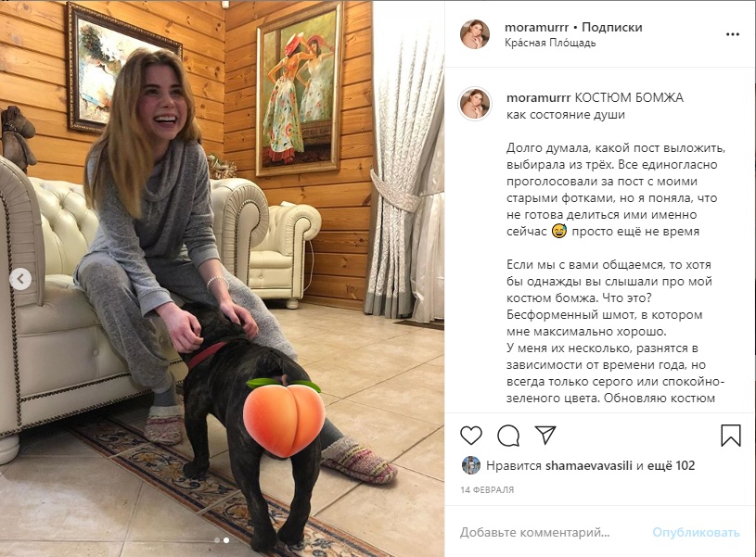Open moramurrr profile picture in header
Viewport: 756px width, 557px height.
pos(475,34)
